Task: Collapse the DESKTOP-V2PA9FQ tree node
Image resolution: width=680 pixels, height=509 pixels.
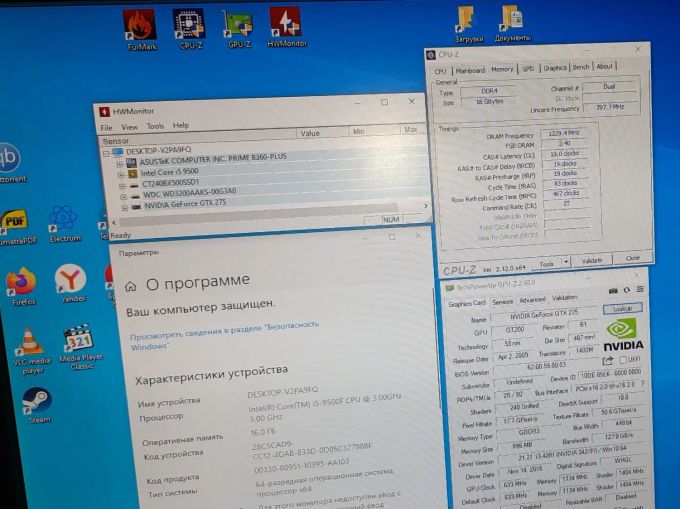Action: click(x=106, y=153)
